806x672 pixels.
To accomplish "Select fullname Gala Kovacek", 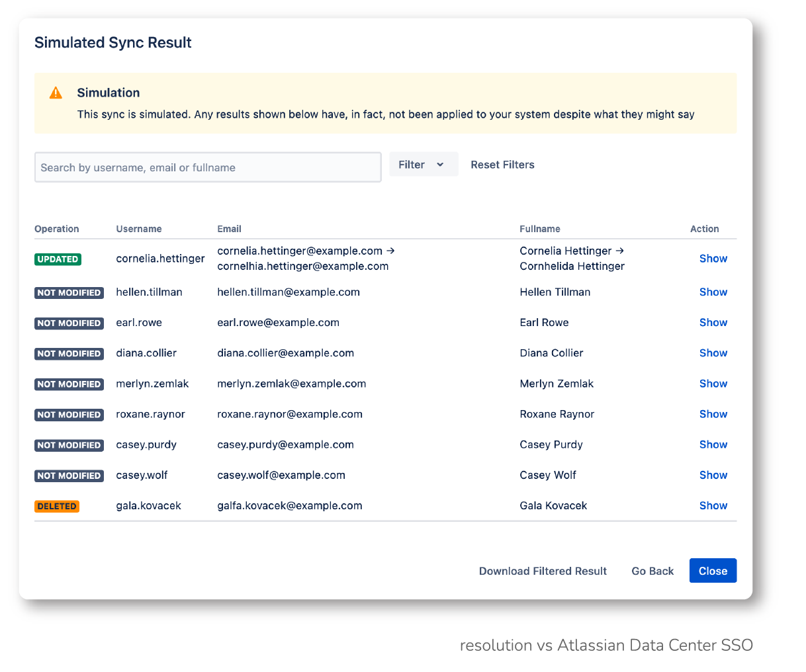I will point(553,505).
